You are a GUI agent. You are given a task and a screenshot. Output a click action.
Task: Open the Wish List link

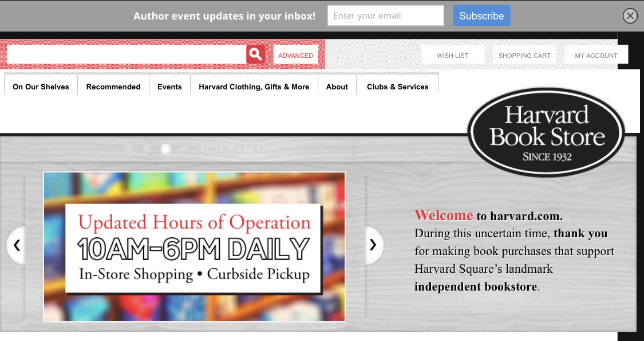[x=453, y=54]
